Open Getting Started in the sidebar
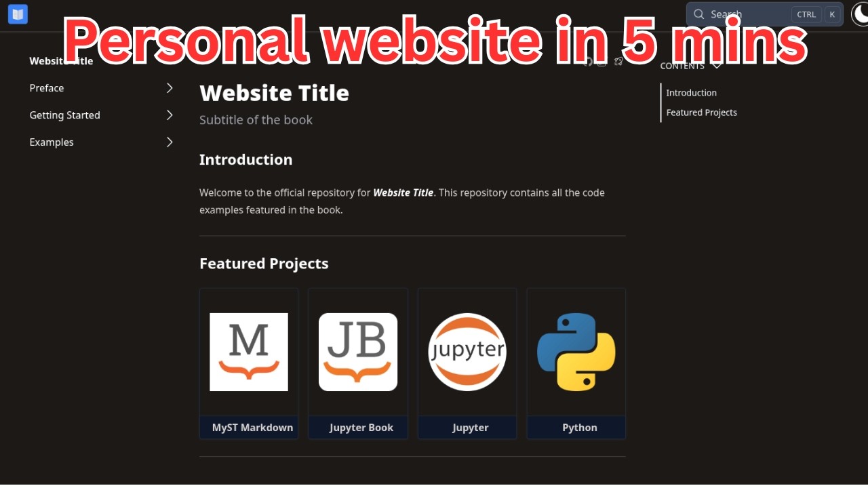The height and width of the screenshot is (488, 868). (65, 115)
